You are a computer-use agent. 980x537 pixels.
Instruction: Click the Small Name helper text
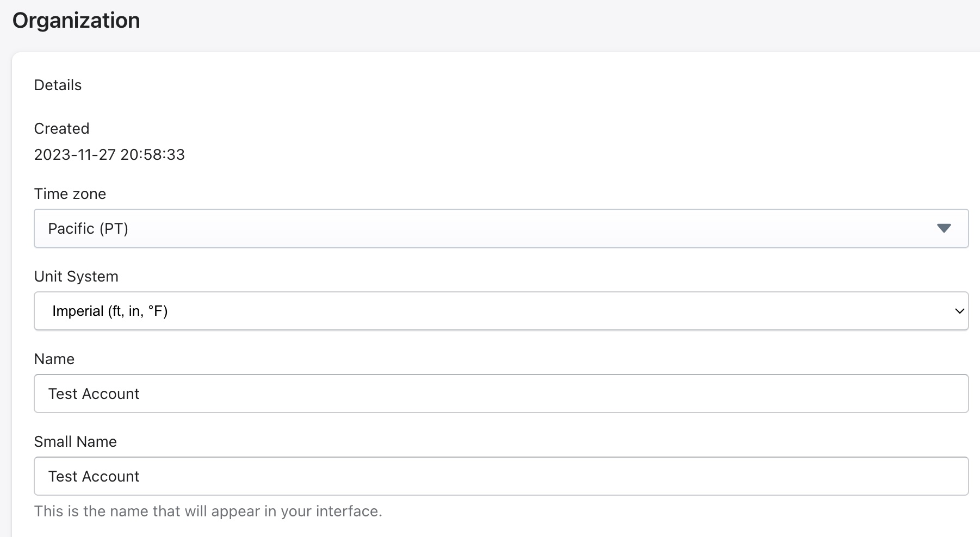point(208,511)
